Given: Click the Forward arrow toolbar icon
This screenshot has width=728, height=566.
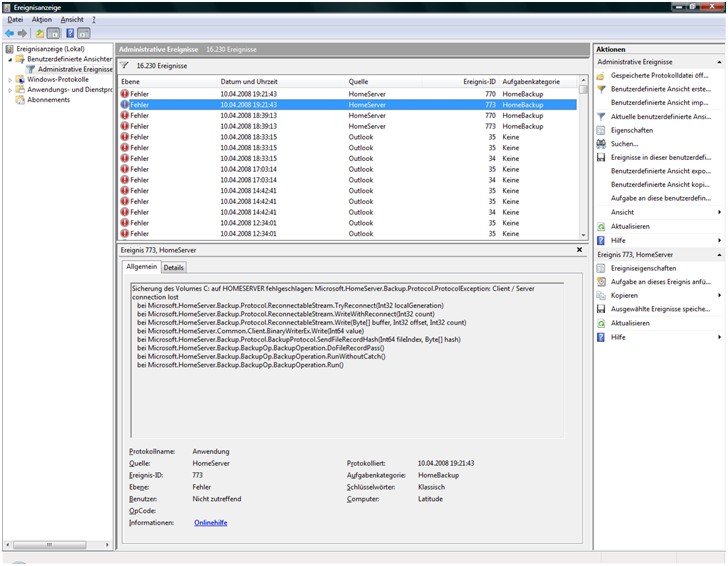Looking at the screenshot, I should point(22,33).
